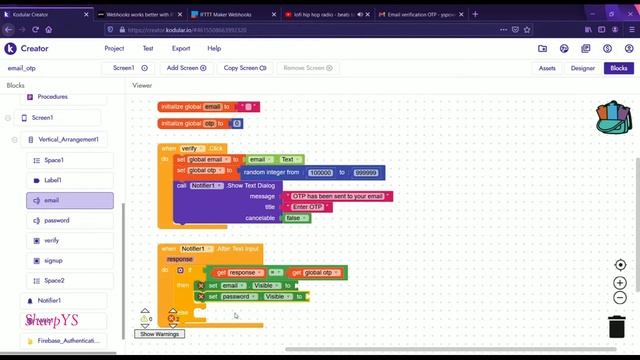Screen dimensions: 640x360
Task: Select the Space1 component
Action: (70, 160)
